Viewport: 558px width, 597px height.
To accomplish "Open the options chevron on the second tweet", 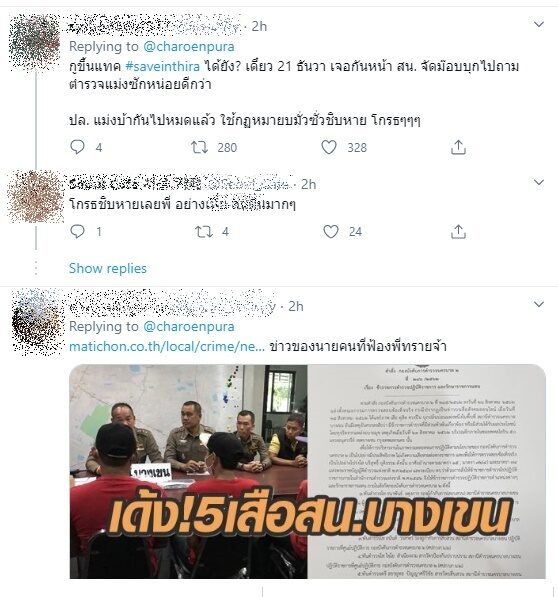I will 539,182.
